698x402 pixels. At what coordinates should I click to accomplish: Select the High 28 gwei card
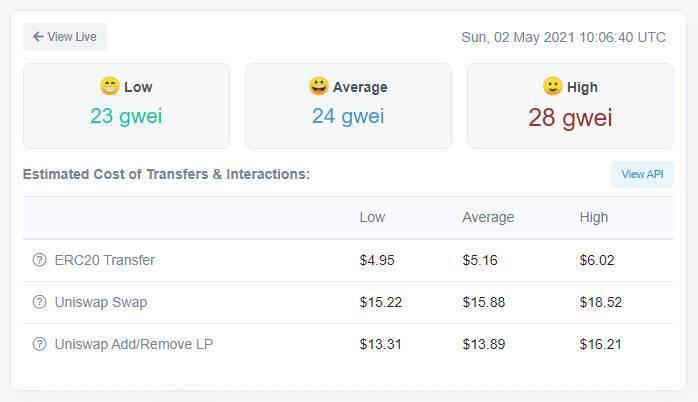coord(570,106)
